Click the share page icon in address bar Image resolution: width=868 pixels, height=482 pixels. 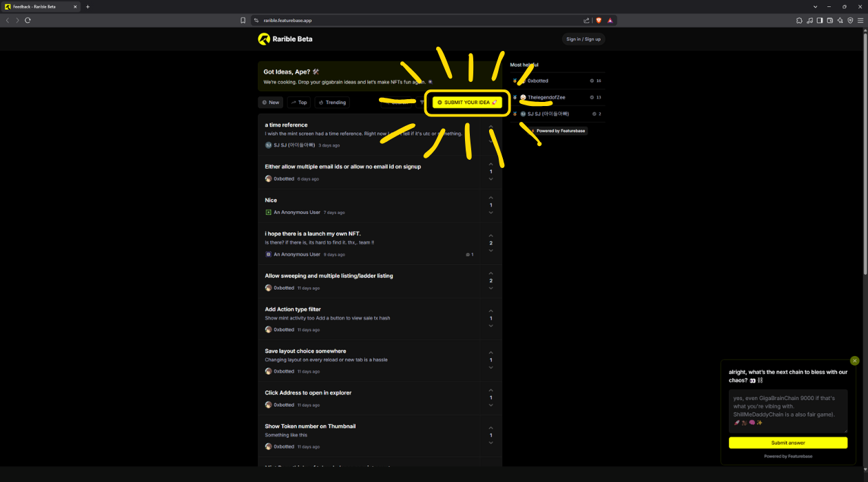587,20
